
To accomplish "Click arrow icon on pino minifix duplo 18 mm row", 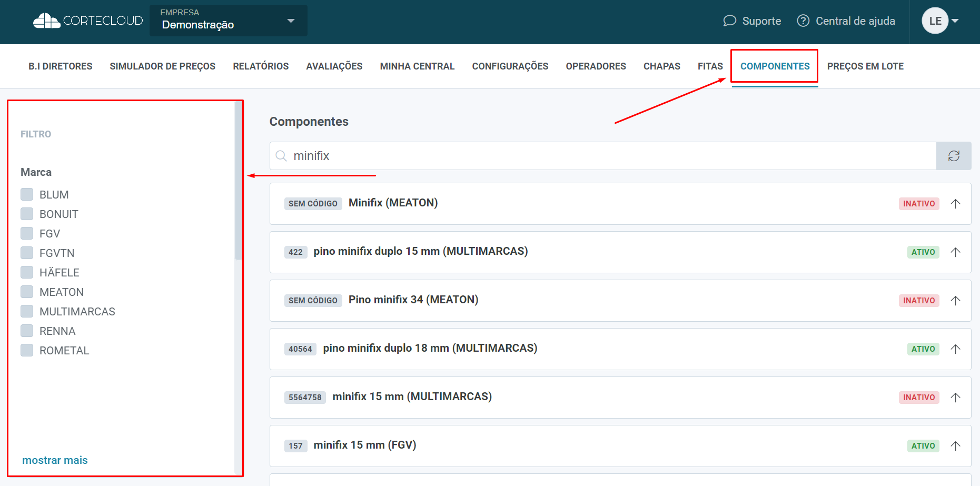I will click(x=955, y=349).
